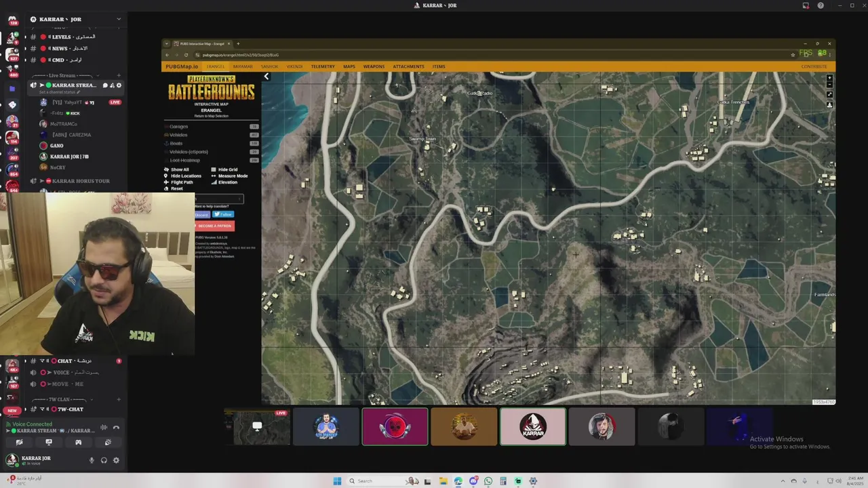Viewport: 868px width, 488px height.
Task: Open TELEMETRY menu item
Action: point(323,66)
